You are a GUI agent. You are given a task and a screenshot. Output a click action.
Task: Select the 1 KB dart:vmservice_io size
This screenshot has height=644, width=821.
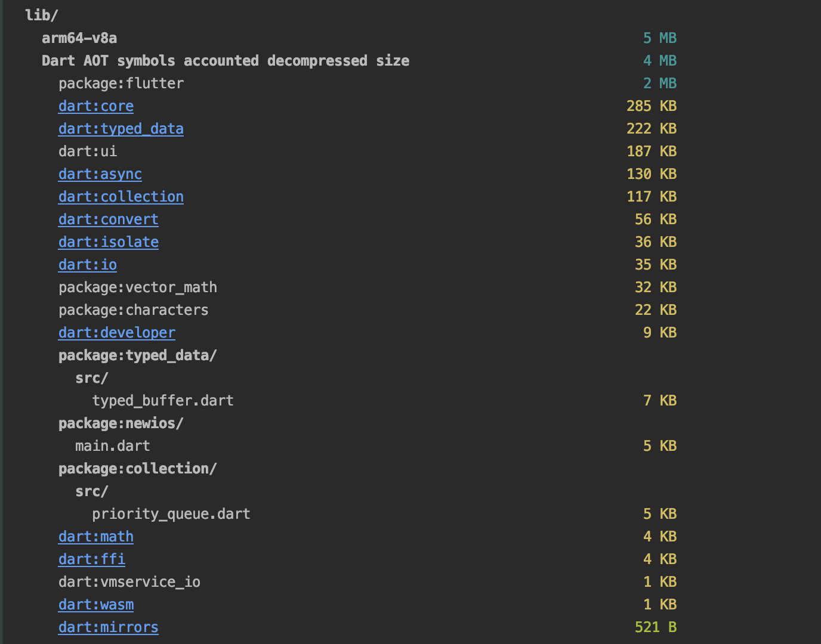pos(660,582)
